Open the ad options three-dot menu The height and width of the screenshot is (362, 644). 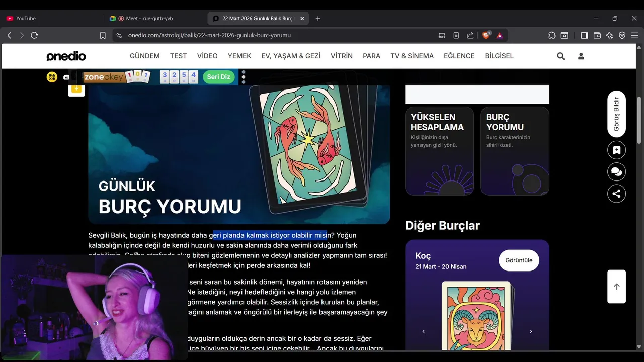244,77
